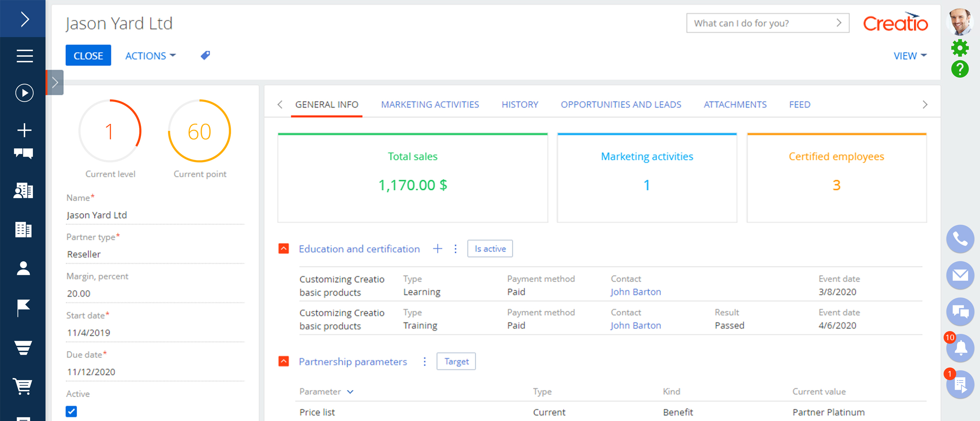Click the Current point progress indicator
Viewport: 980px width, 421px height.
(199, 131)
